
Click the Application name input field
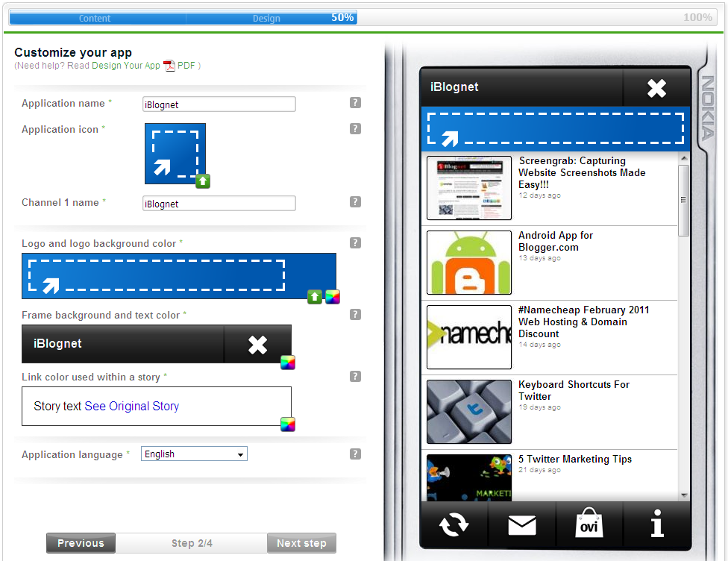[219, 104]
